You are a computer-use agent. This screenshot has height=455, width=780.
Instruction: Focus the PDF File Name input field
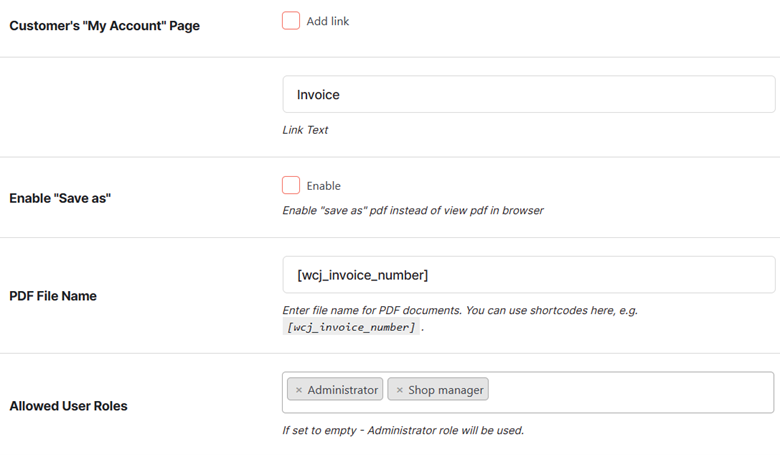click(x=529, y=275)
